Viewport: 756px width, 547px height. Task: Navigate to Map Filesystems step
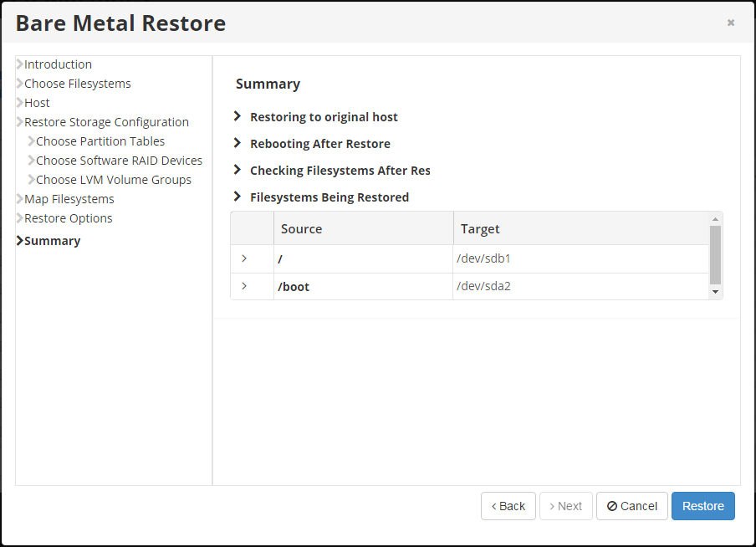69,199
